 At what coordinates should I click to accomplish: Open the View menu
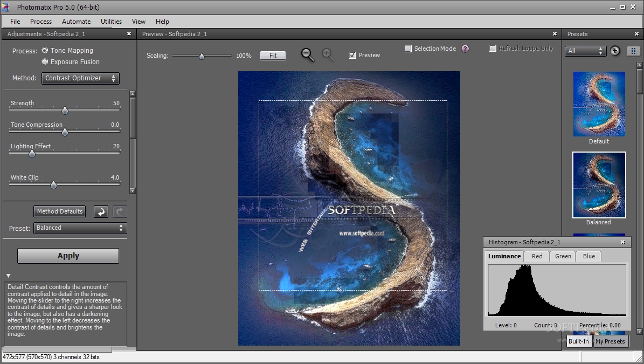139,22
